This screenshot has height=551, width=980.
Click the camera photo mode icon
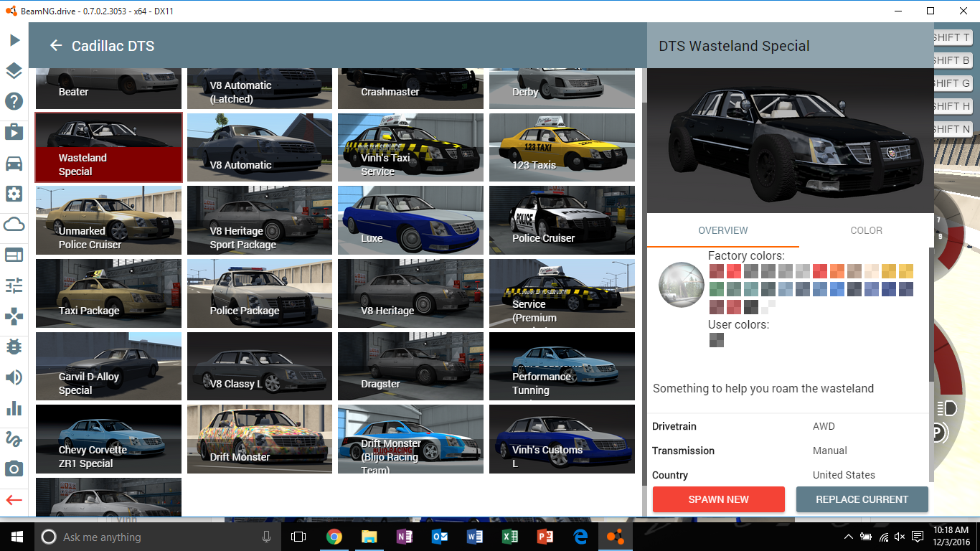tap(14, 469)
